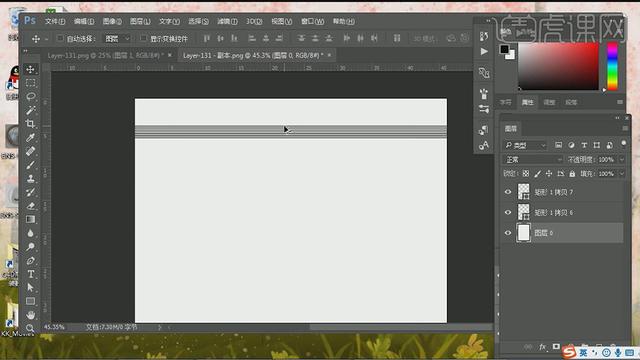Select the Move tool in the toolbox
The height and width of the screenshot is (360, 640).
(31, 69)
